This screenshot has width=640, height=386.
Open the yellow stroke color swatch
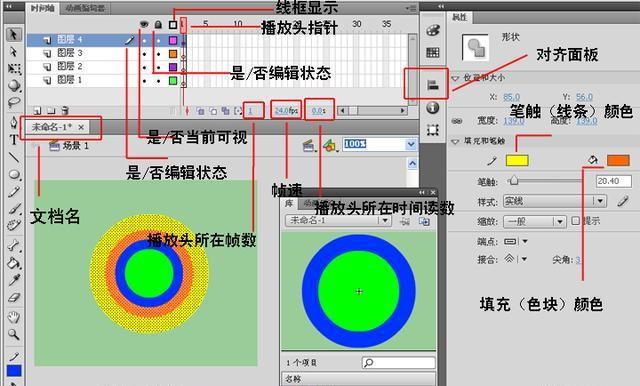(x=517, y=160)
